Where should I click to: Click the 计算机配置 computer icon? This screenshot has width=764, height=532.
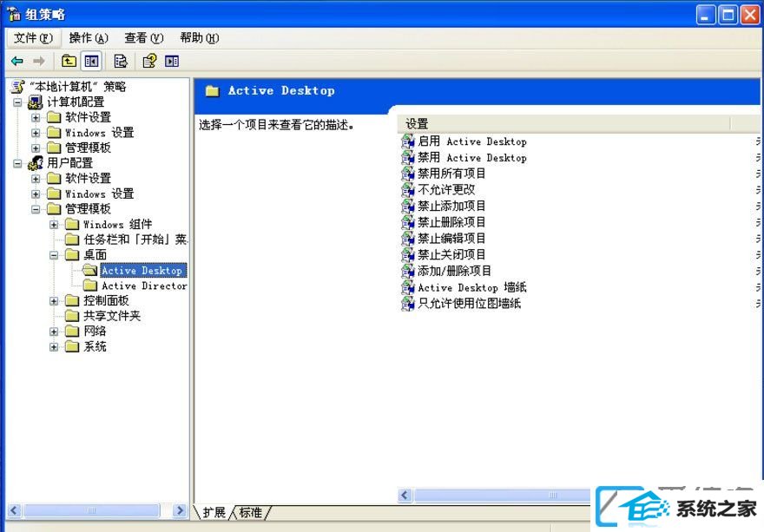point(35,102)
